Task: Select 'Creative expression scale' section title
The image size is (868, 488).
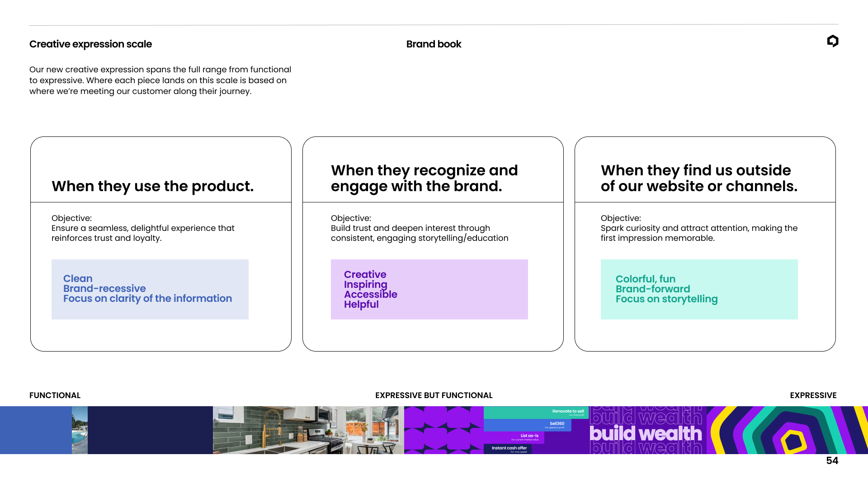Action: tap(90, 44)
